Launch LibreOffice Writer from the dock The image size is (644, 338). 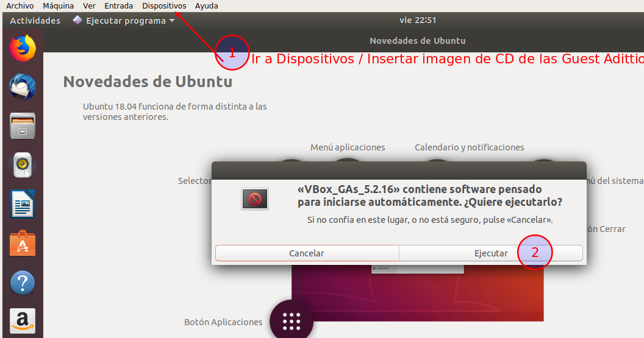[x=23, y=204]
